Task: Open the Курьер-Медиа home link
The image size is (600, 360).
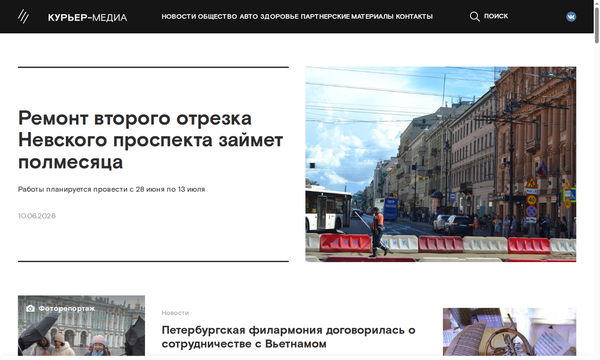Action: [x=87, y=17]
